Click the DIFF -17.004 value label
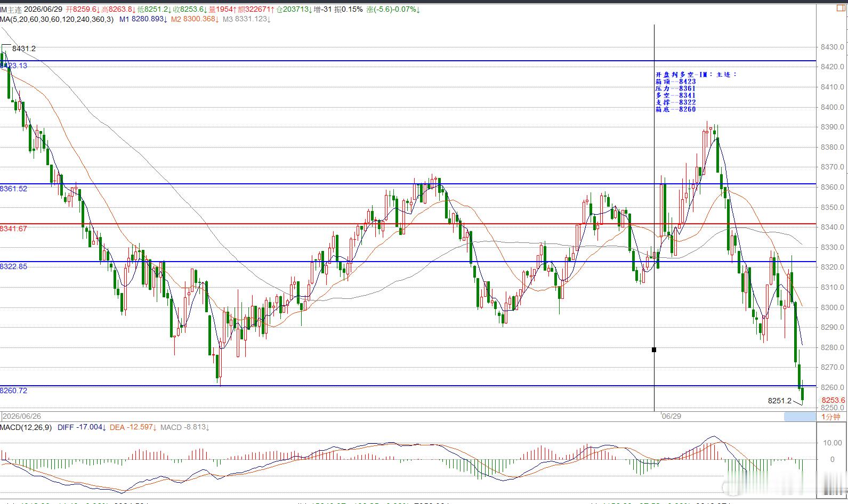The image size is (848, 504). [82, 427]
